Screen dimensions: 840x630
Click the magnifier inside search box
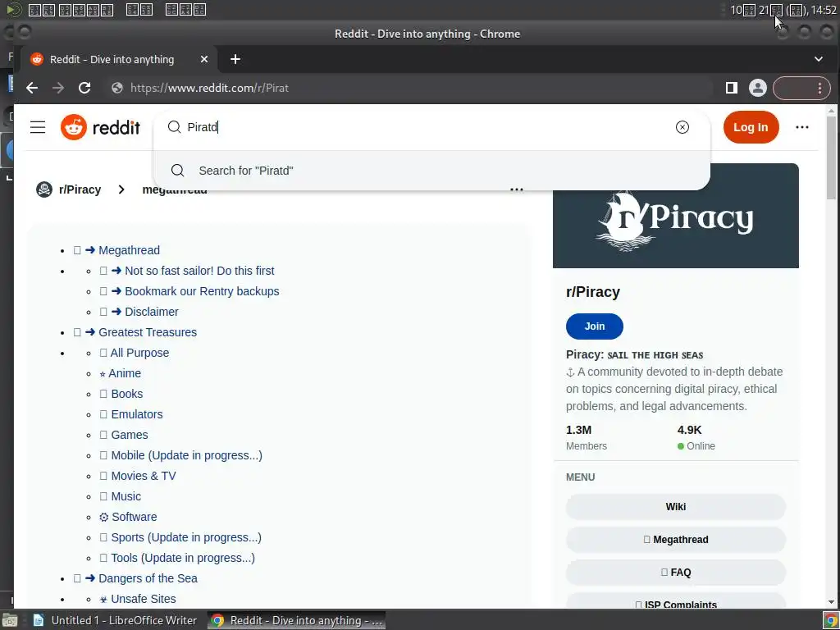coord(174,127)
